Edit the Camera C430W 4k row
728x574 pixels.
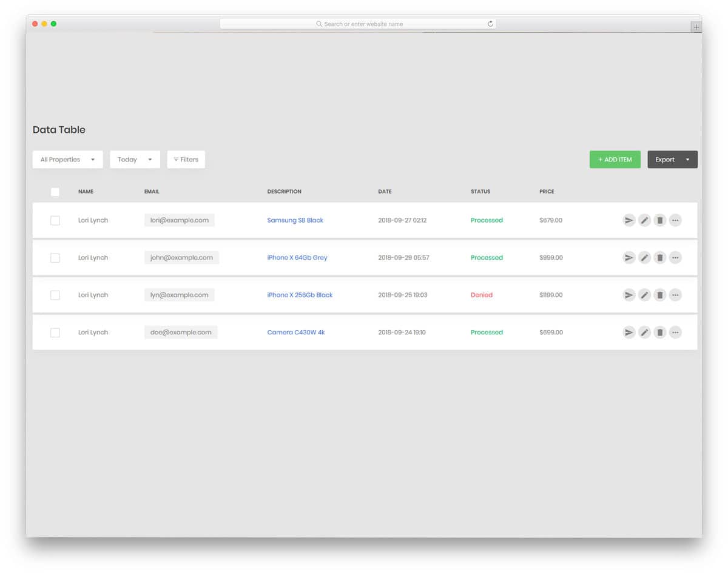click(644, 333)
